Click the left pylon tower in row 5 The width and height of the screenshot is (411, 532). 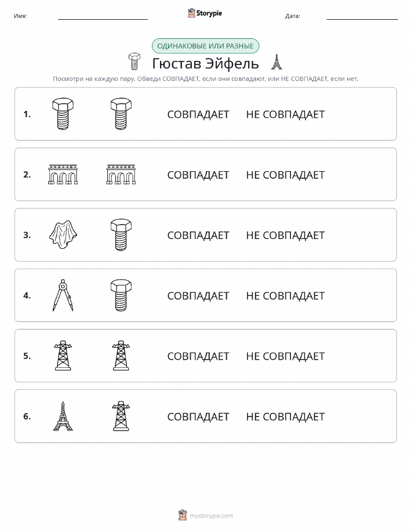click(63, 356)
